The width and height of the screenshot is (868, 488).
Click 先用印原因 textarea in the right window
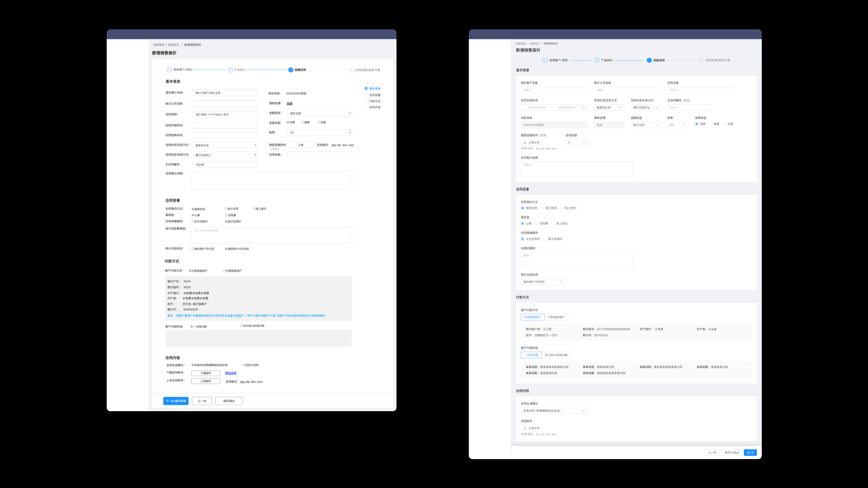577,260
